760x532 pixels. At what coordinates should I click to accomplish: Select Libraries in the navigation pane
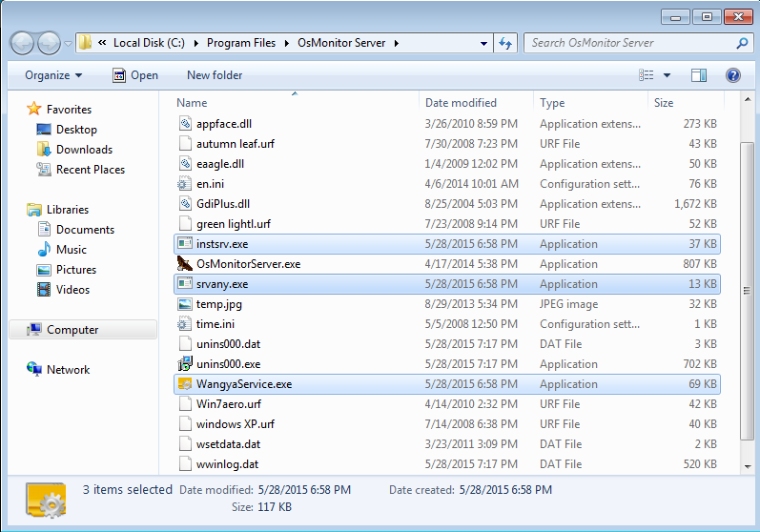[68, 210]
